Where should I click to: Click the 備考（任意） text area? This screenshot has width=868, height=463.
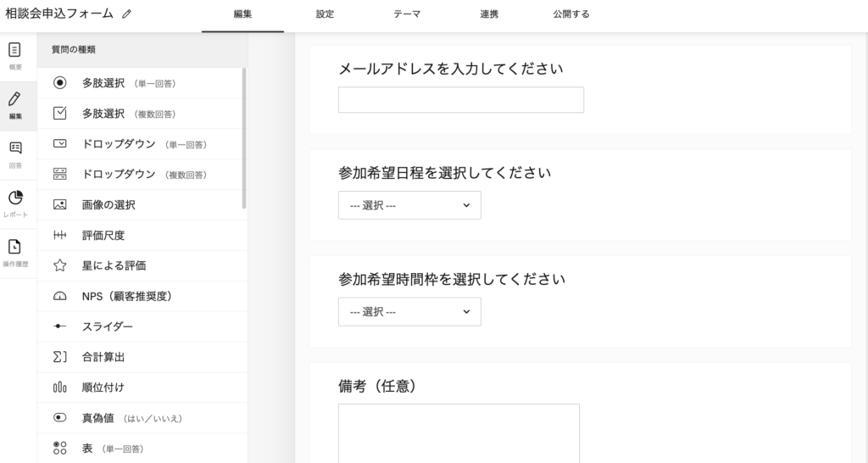point(459,433)
